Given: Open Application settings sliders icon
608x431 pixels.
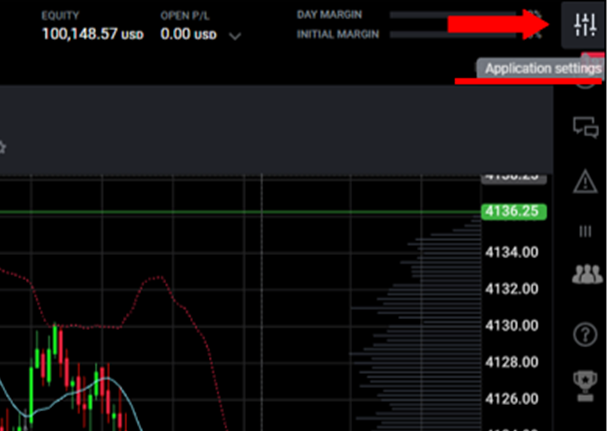Looking at the screenshot, I should point(584,25).
